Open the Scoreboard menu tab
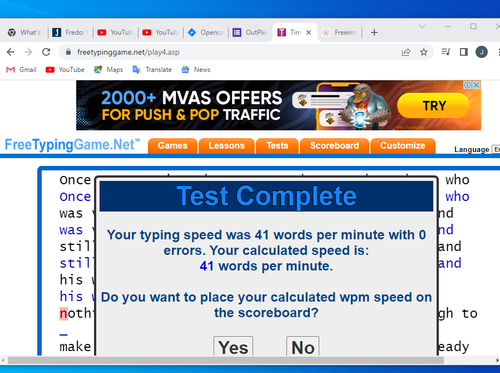This screenshot has height=373, width=500. tap(334, 146)
